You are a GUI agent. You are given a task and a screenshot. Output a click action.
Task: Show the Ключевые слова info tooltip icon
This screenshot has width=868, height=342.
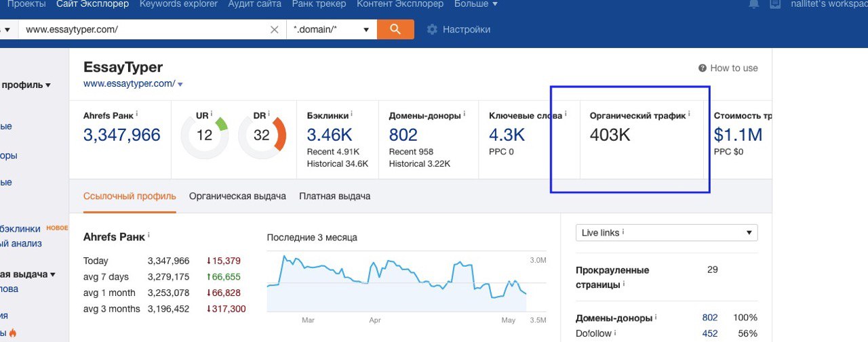(566, 114)
